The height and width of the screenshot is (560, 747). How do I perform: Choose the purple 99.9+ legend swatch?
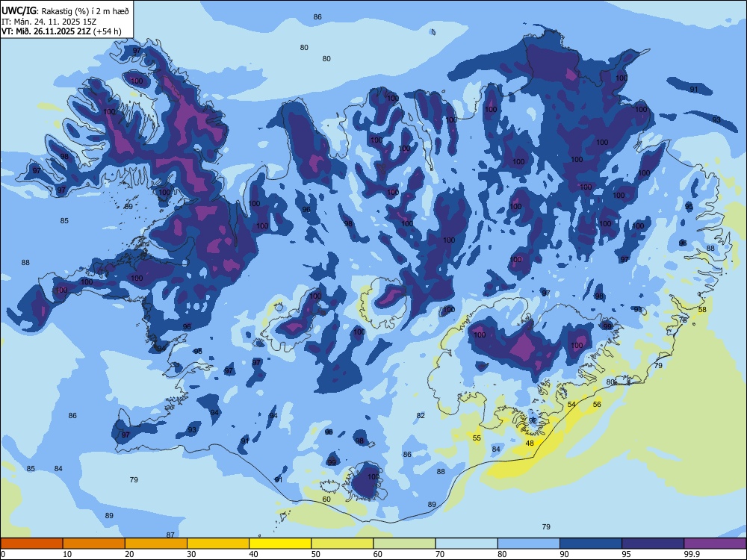pos(715,544)
